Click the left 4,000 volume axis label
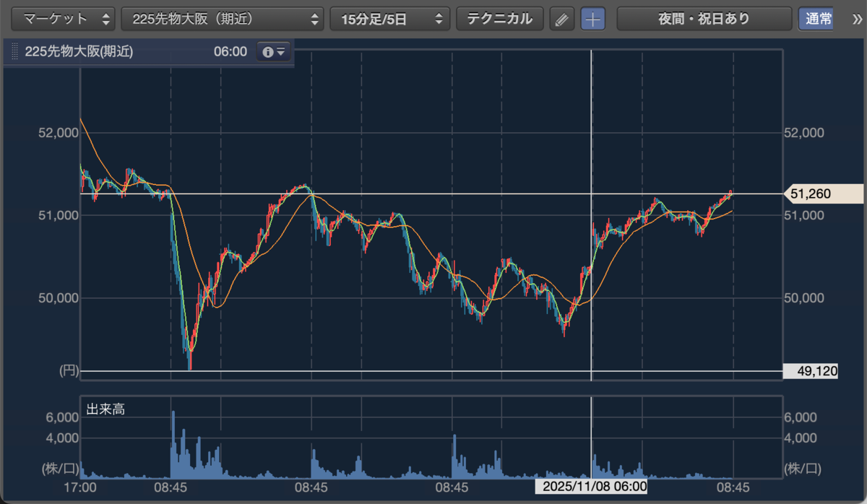Screen dimensions: 867x504 click(61, 438)
